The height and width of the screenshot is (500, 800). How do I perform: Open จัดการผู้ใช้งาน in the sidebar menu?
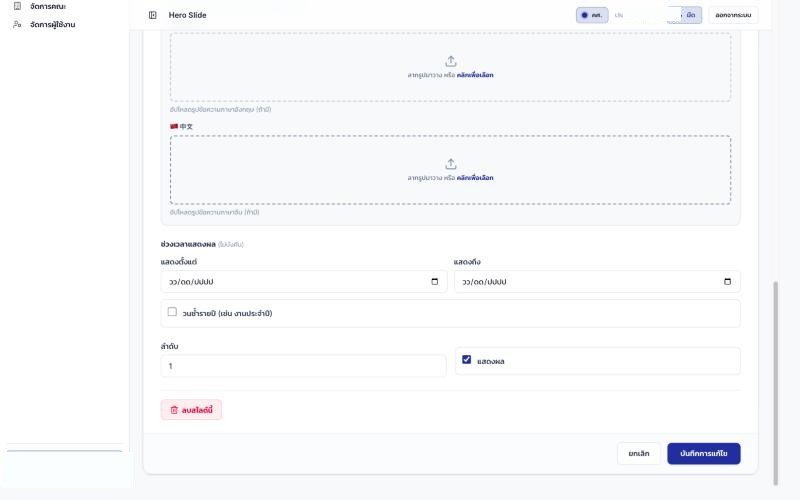tap(52, 24)
